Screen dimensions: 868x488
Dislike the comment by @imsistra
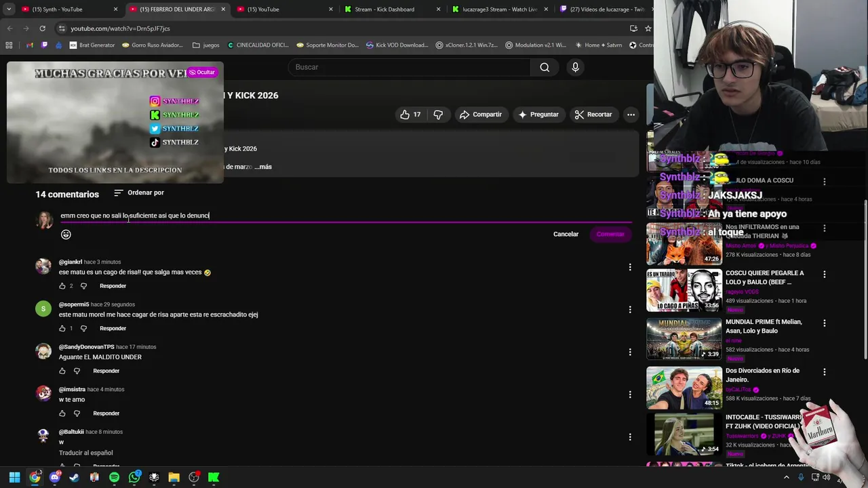click(77, 413)
